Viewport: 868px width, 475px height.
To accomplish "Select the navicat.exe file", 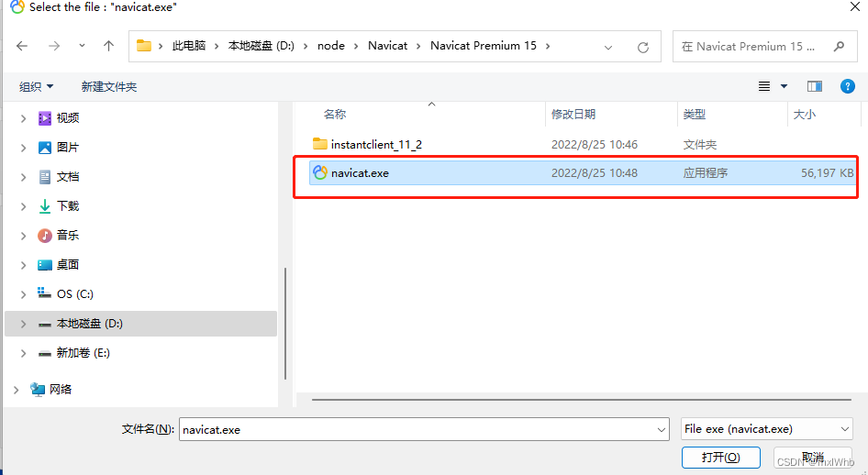I will point(583,173).
